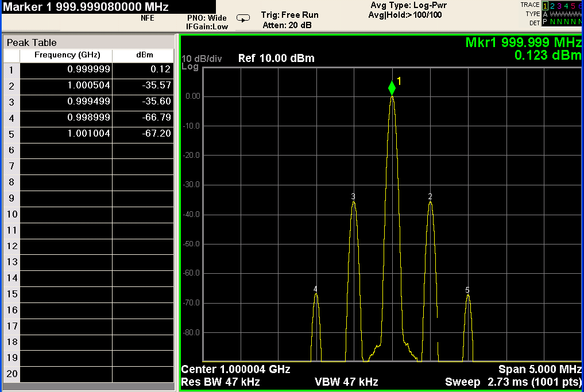This screenshot has width=584, height=392.
Task: Click peak label 4 on the spectrum
Action: click(x=315, y=289)
